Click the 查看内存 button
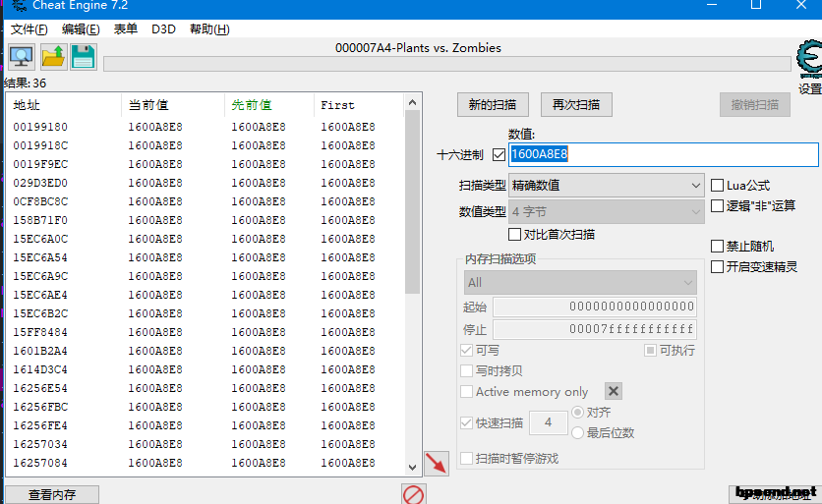 (x=52, y=494)
